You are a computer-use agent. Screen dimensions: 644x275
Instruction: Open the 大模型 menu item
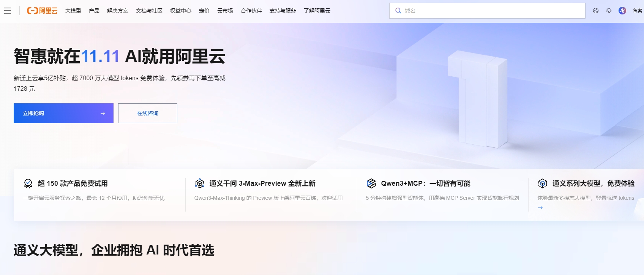pyautogui.click(x=73, y=11)
